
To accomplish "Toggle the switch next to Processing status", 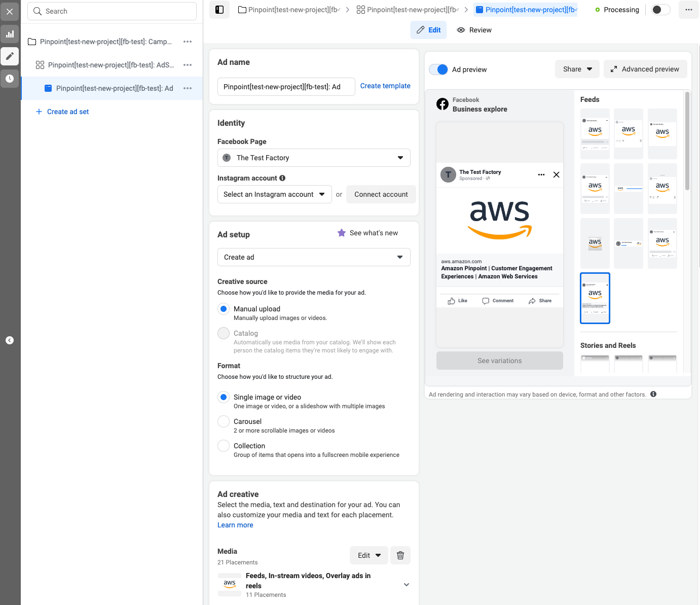I will (660, 10).
